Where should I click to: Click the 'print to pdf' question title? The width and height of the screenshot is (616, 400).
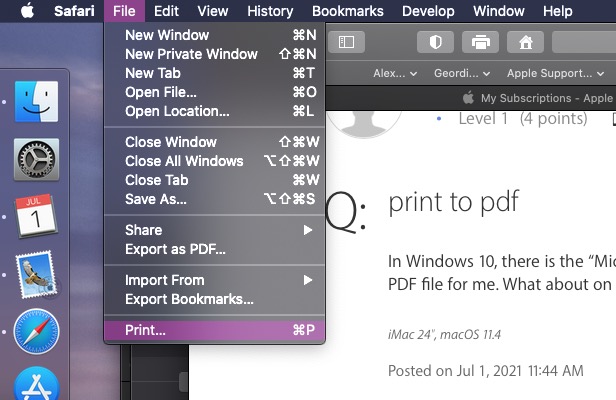pos(454,203)
